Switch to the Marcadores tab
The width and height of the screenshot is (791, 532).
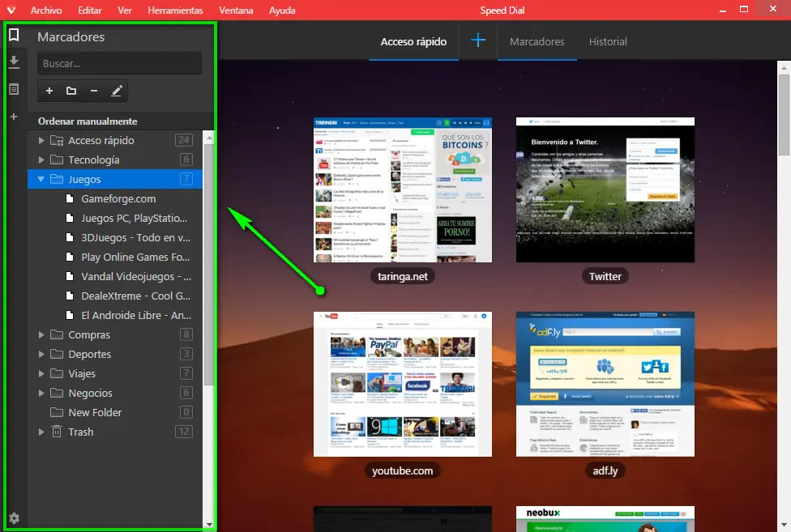pos(537,41)
